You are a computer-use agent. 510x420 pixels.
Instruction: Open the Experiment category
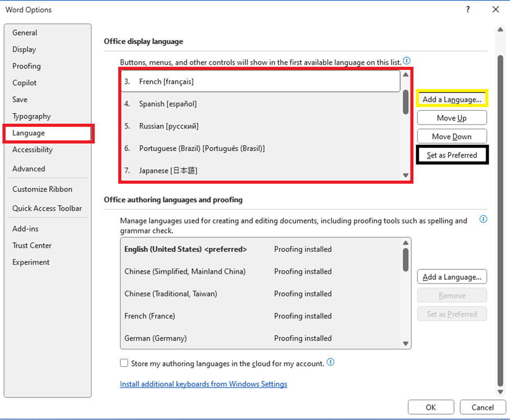(48, 262)
